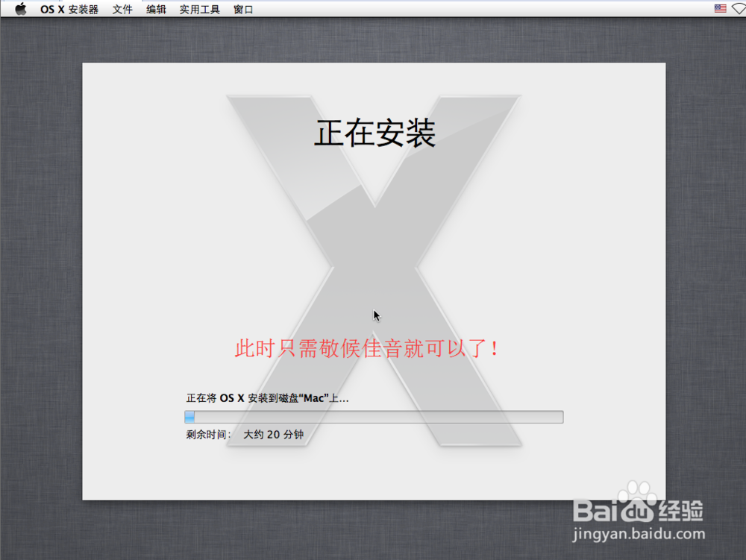Click the 正在安装 heading

coord(375,133)
